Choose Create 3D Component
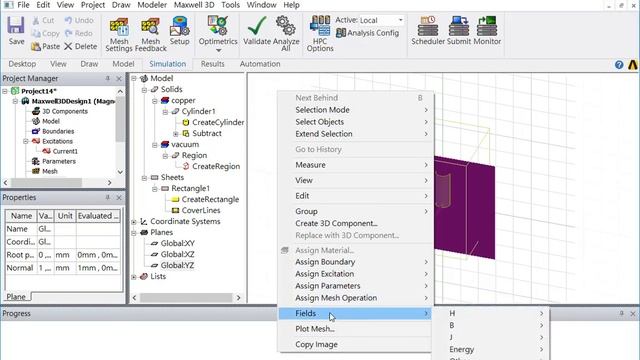 click(x=355, y=224)
